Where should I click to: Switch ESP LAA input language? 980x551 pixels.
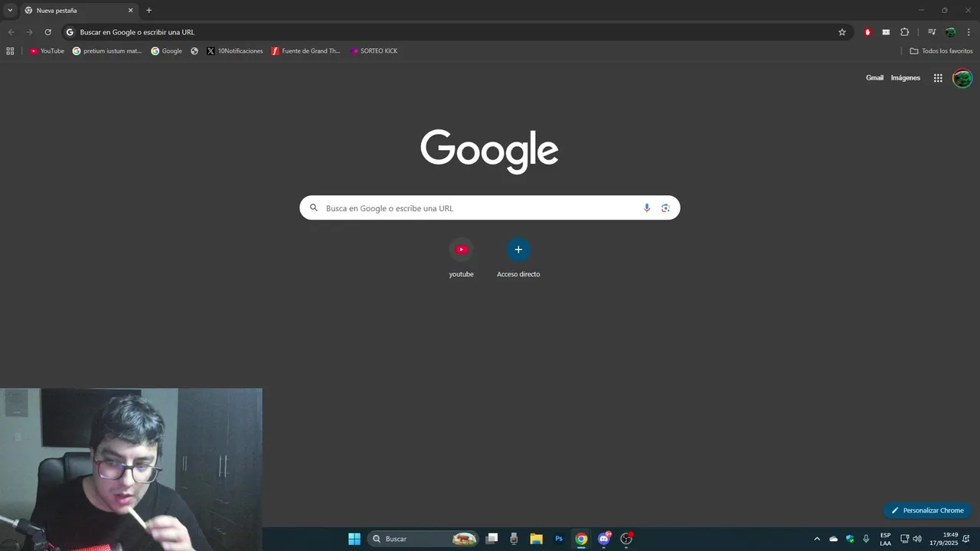tap(885, 539)
